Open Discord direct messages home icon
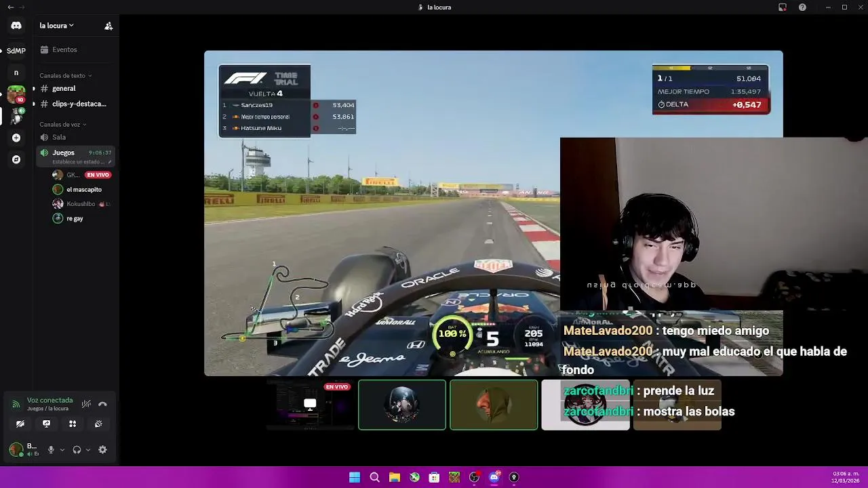868x488 pixels. click(16, 26)
